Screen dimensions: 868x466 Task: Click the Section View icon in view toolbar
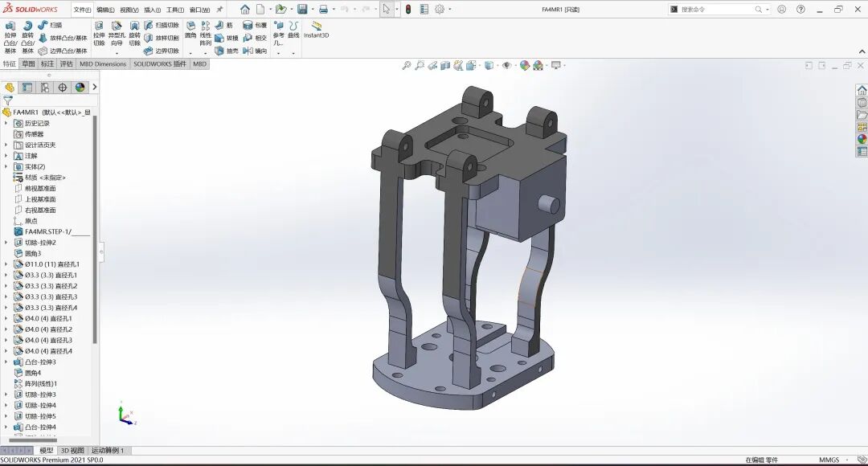[x=445, y=65]
